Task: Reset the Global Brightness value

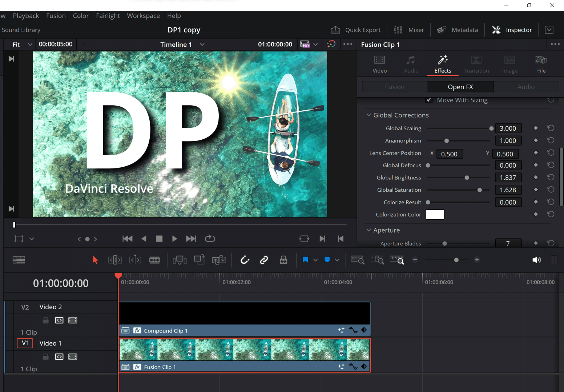Action: click(551, 177)
